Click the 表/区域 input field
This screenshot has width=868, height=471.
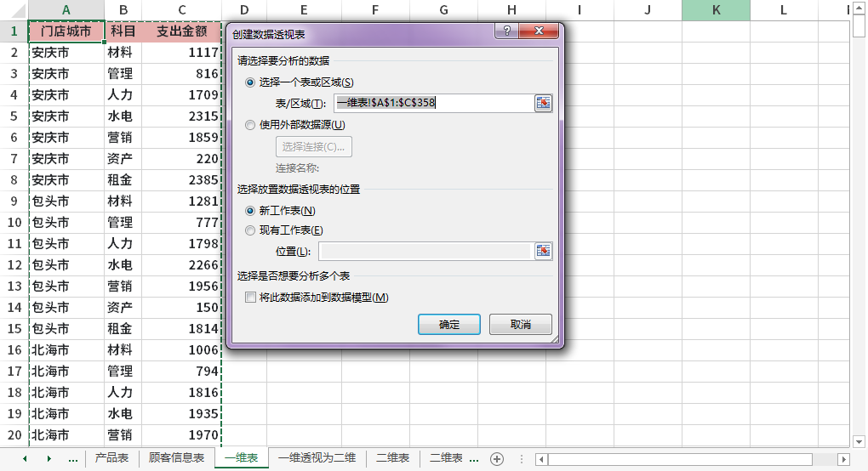click(x=433, y=103)
